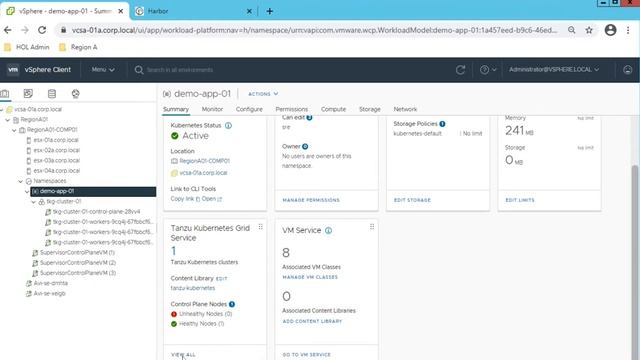The height and width of the screenshot is (360, 640).
Task: Click the browser zoom magnifier icon
Action: coord(572,30)
